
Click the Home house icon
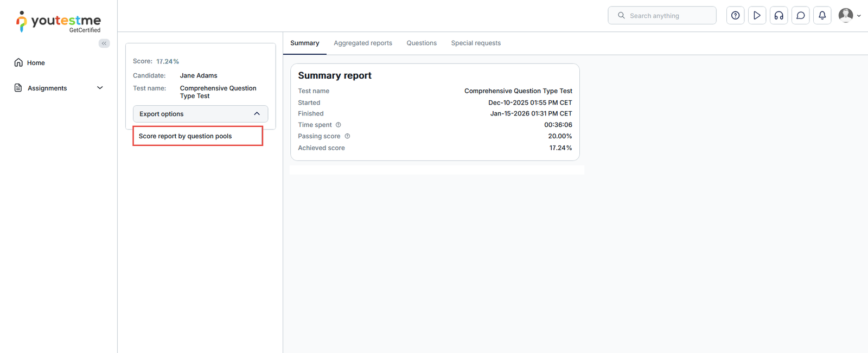coord(18,62)
